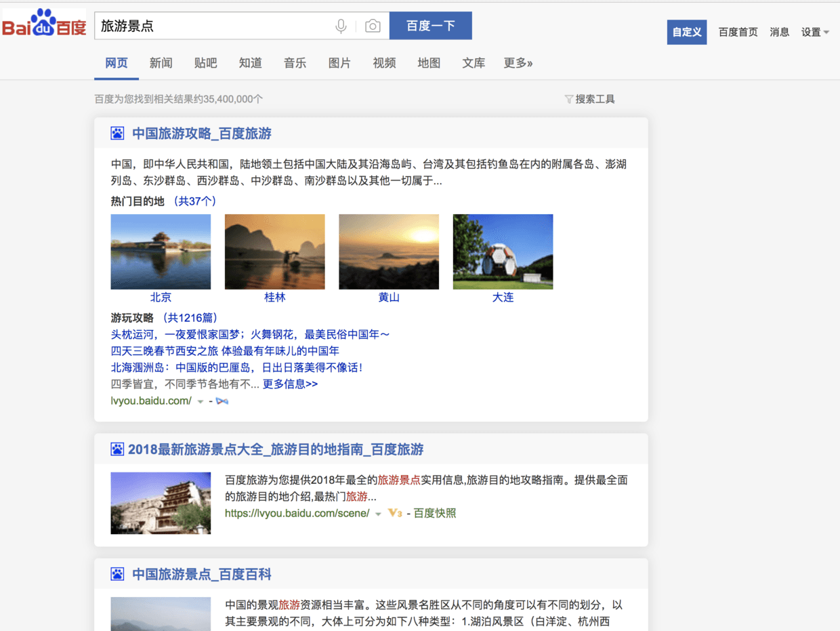Click the 热门目的地 heading text
Image resolution: width=840 pixels, height=631 pixels.
point(138,201)
